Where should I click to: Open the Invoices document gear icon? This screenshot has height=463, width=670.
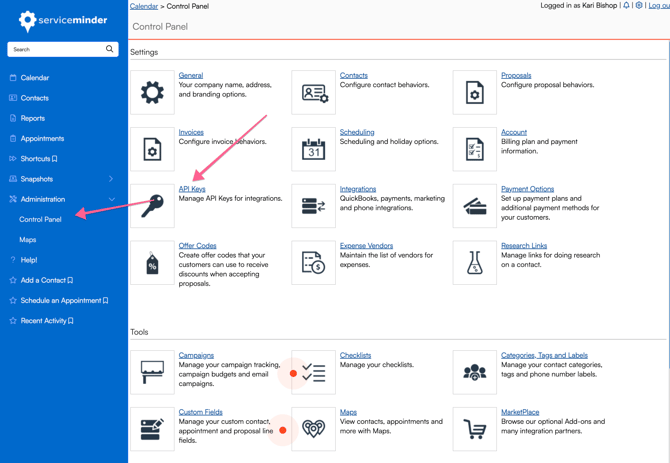tap(152, 149)
